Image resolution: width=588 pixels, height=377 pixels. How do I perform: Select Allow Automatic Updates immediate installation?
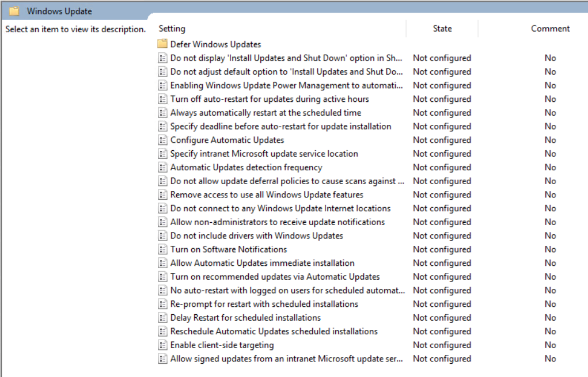point(263,263)
